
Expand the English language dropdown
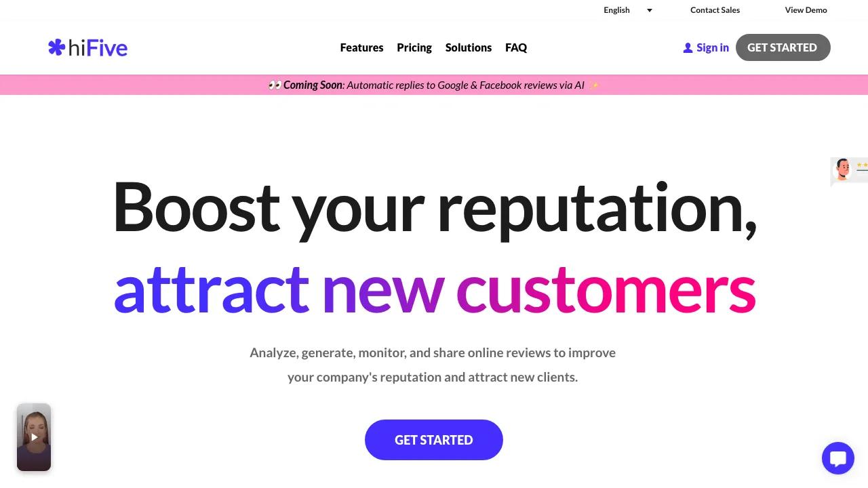click(x=617, y=10)
